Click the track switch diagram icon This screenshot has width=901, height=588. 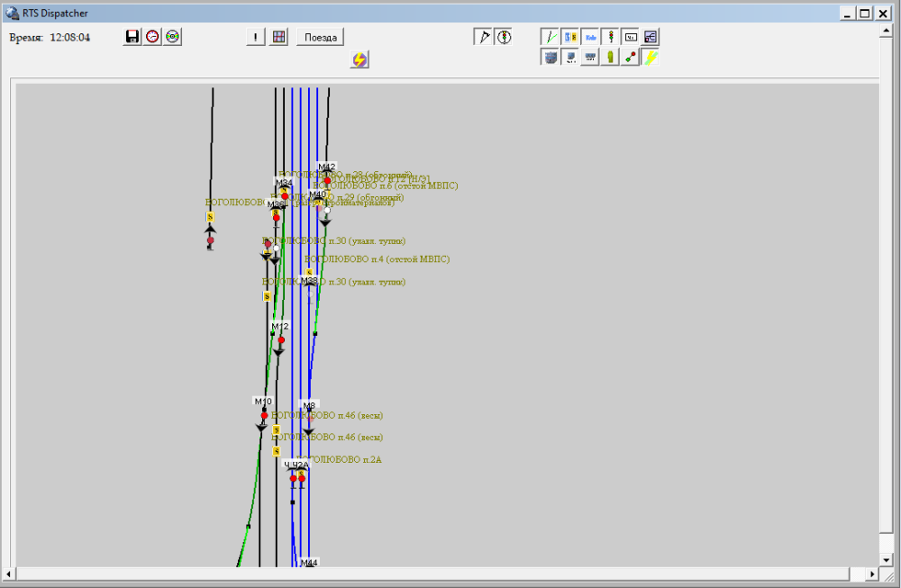pos(650,37)
